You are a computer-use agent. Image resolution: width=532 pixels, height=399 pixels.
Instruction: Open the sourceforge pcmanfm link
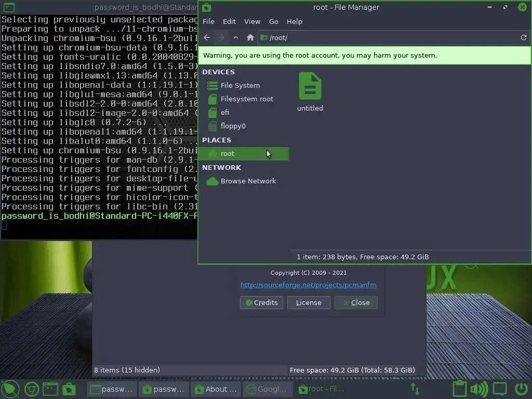click(x=309, y=285)
